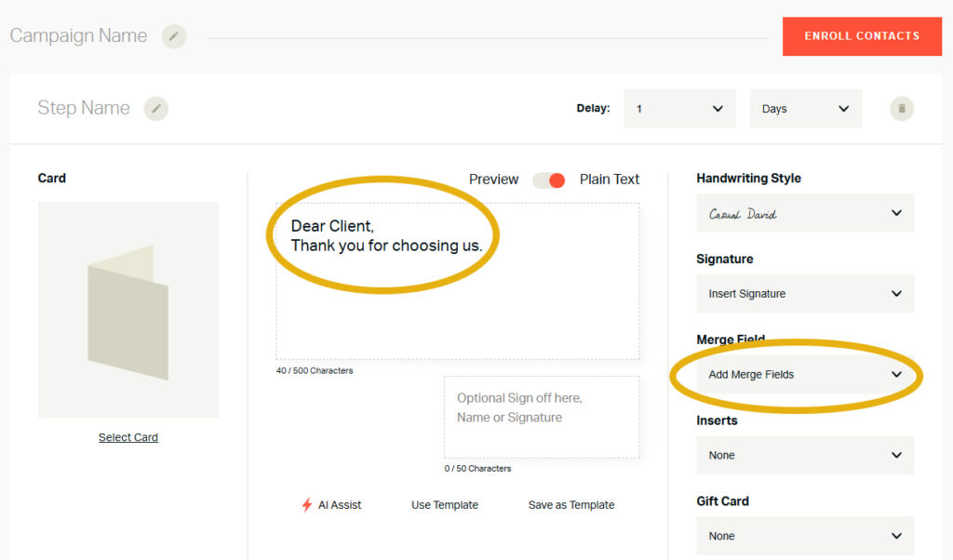Delete the step with trash icon
The image size is (953, 560).
[901, 109]
